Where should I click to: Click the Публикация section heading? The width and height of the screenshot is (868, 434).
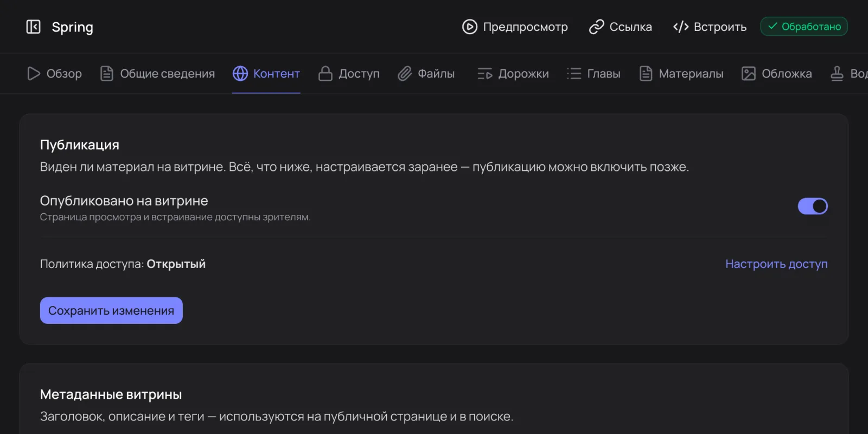point(80,145)
